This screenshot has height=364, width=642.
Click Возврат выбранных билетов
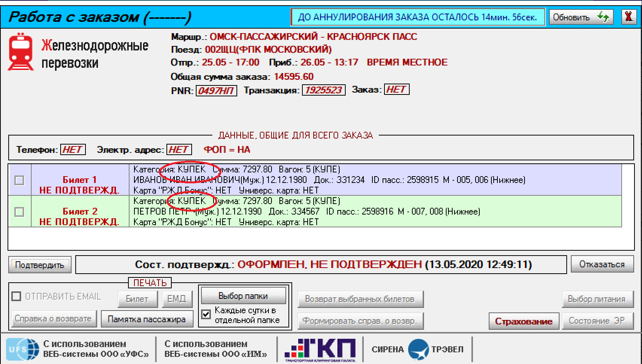(x=360, y=299)
